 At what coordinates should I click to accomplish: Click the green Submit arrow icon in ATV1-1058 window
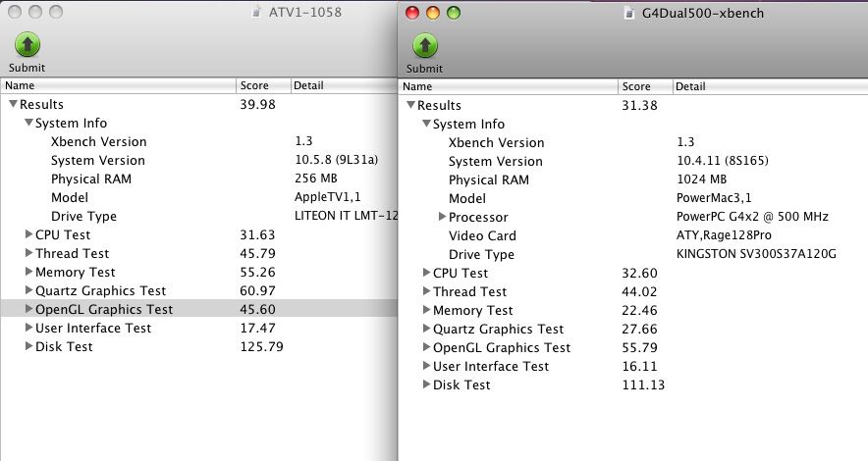(27, 45)
